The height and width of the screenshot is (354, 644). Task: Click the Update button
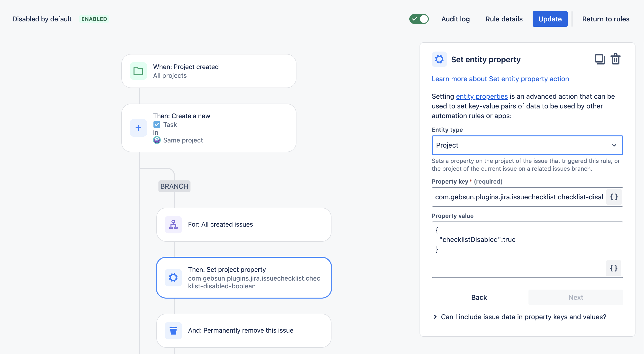tap(549, 19)
